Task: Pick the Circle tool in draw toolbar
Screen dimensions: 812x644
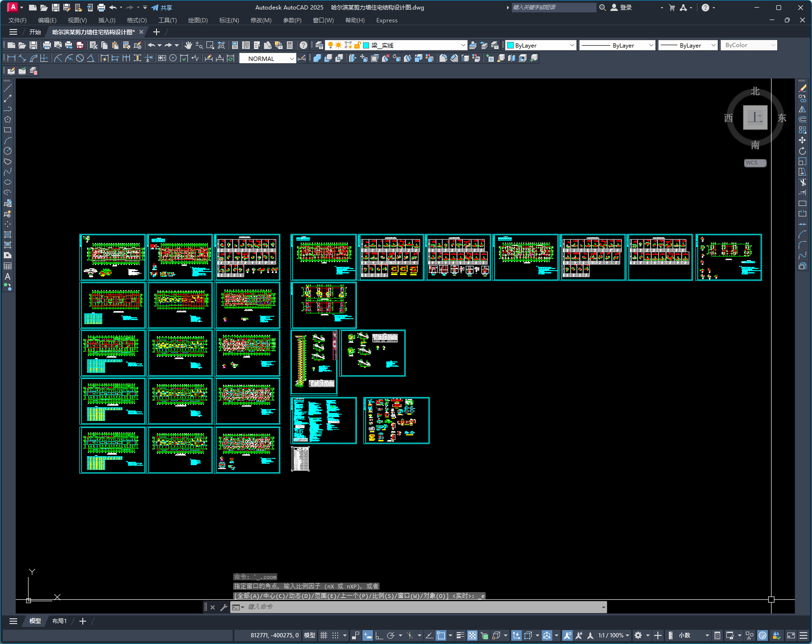Action: (8, 151)
